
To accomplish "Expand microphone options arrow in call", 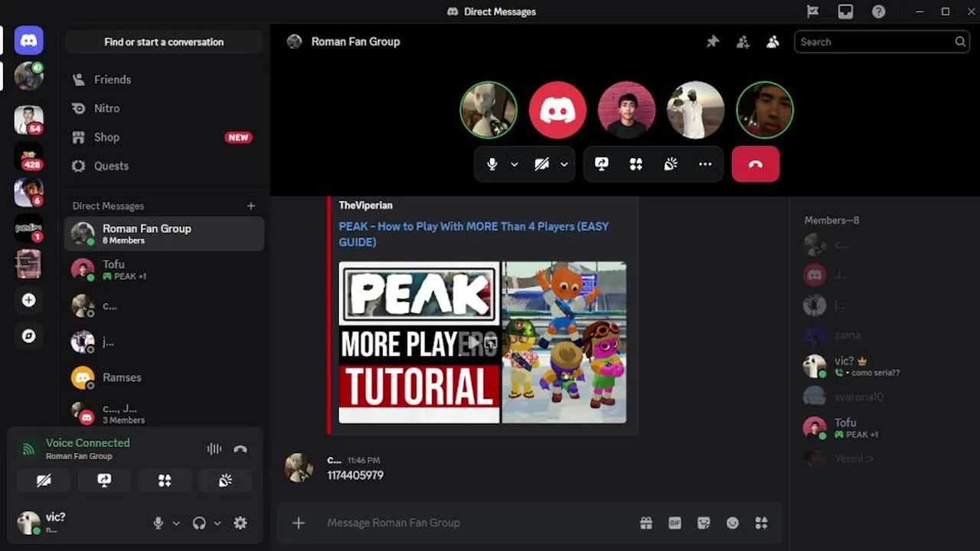I will (x=514, y=164).
